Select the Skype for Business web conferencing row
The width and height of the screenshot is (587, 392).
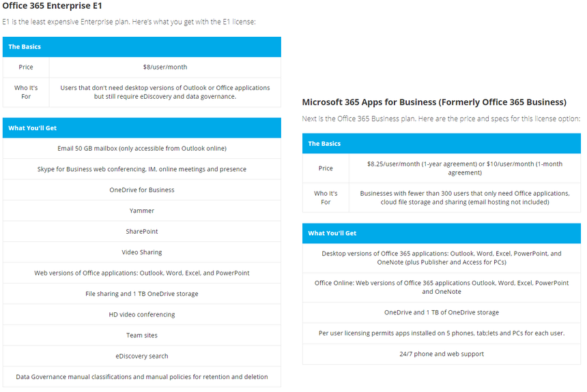(x=141, y=169)
